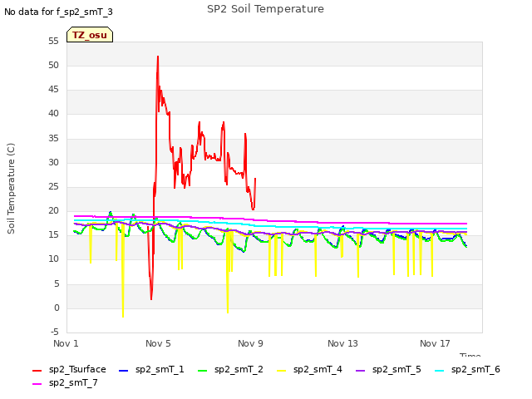Click the 35 y-axis tick label
The image size is (532, 399).
coord(53,138)
